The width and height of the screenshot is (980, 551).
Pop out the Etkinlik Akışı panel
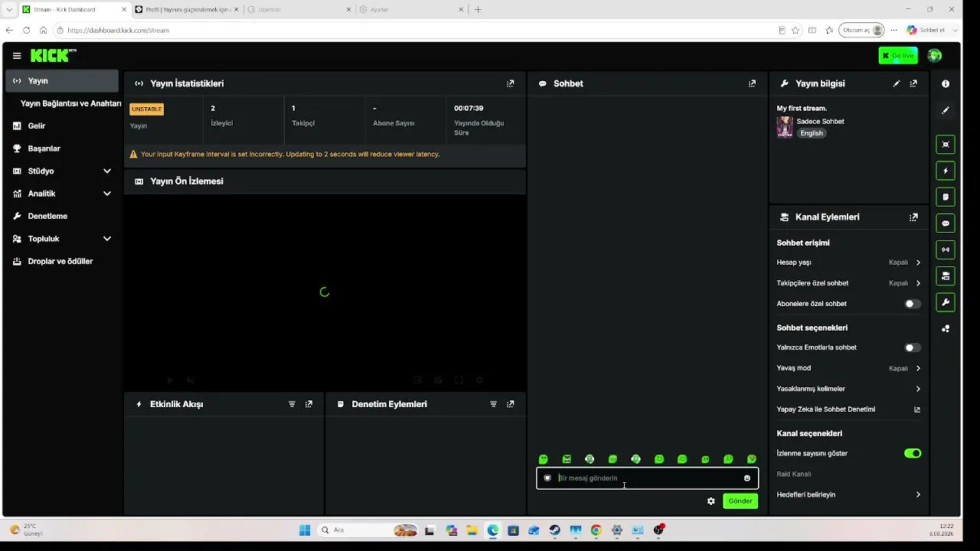tap(309, 404)
